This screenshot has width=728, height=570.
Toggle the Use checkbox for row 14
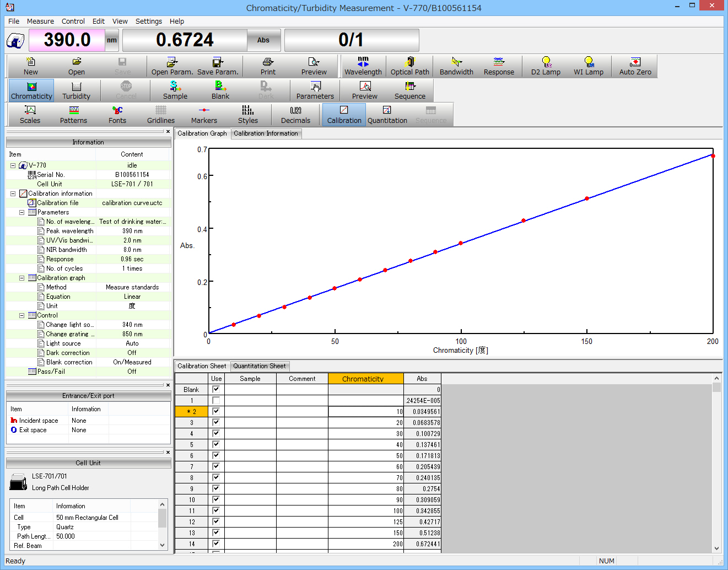(216, 544)
